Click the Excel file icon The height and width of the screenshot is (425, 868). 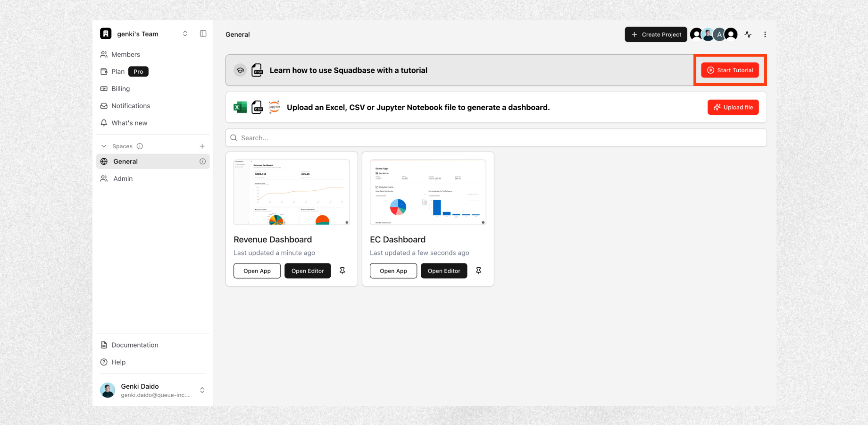coord(240,107)
